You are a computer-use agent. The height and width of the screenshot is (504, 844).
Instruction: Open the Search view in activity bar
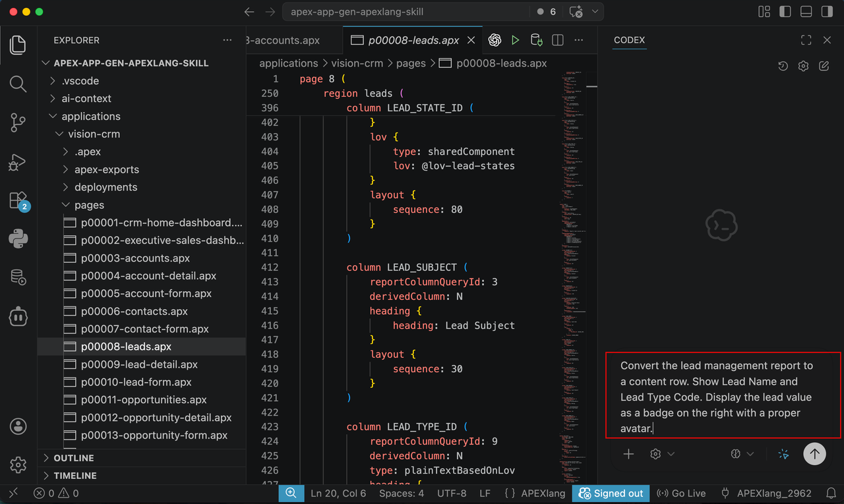click(x=18, y=84)
